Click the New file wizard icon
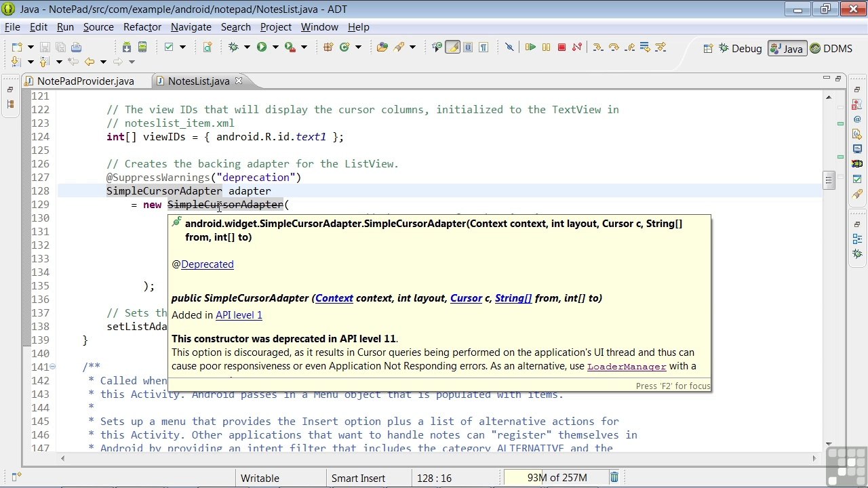Image resolution: width=868 pixels, height=488 pixels. [17, 47]
